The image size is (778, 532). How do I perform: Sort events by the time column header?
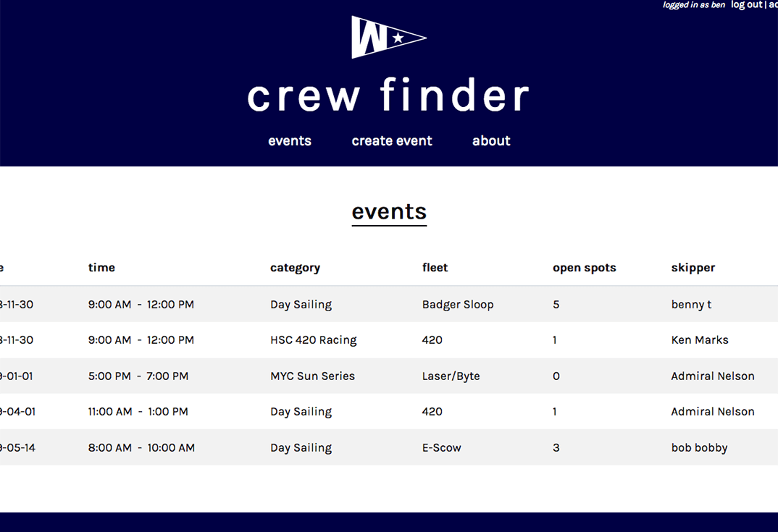click(101, 267)
